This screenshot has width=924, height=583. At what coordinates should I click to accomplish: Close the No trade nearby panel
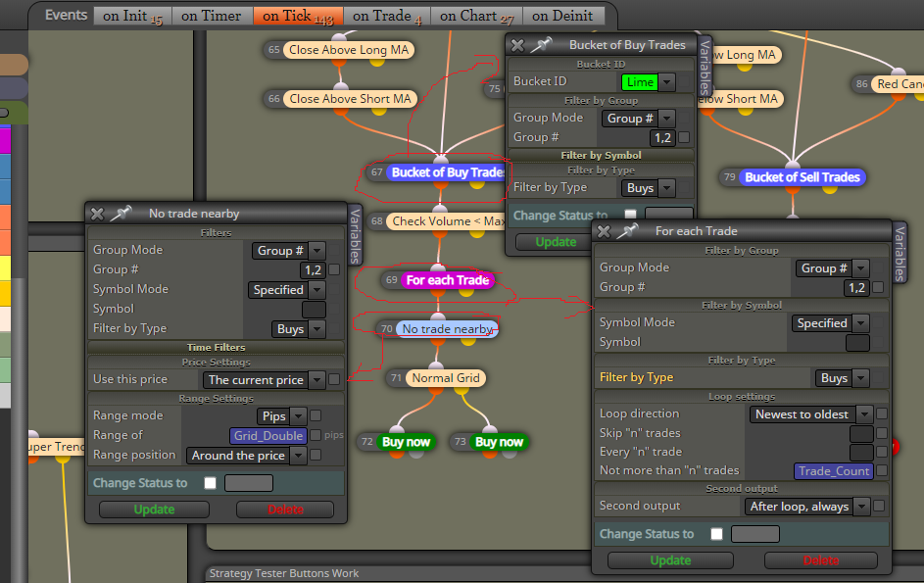point(97,214)
